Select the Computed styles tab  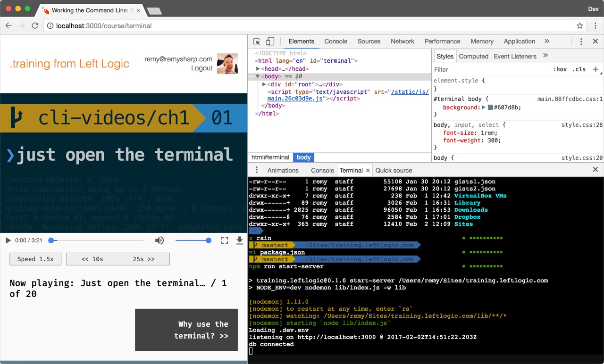[x=473, y=56]
